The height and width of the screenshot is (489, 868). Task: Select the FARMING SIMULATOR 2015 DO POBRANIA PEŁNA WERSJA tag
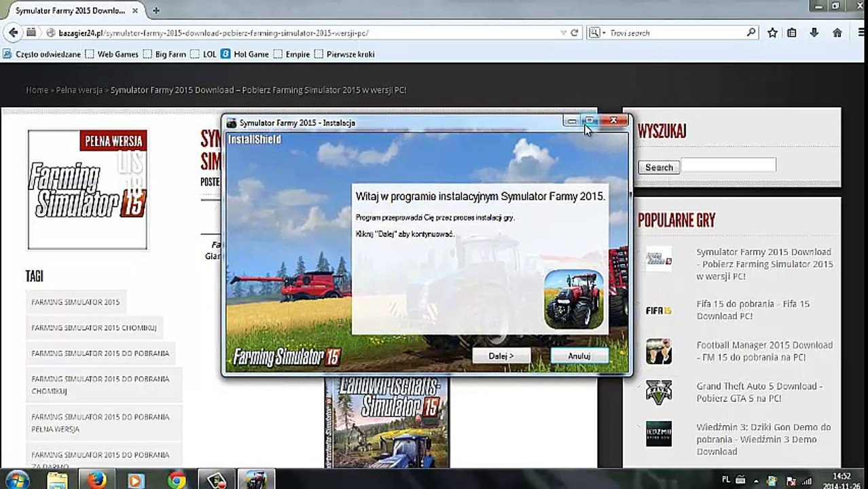(104, 423)
